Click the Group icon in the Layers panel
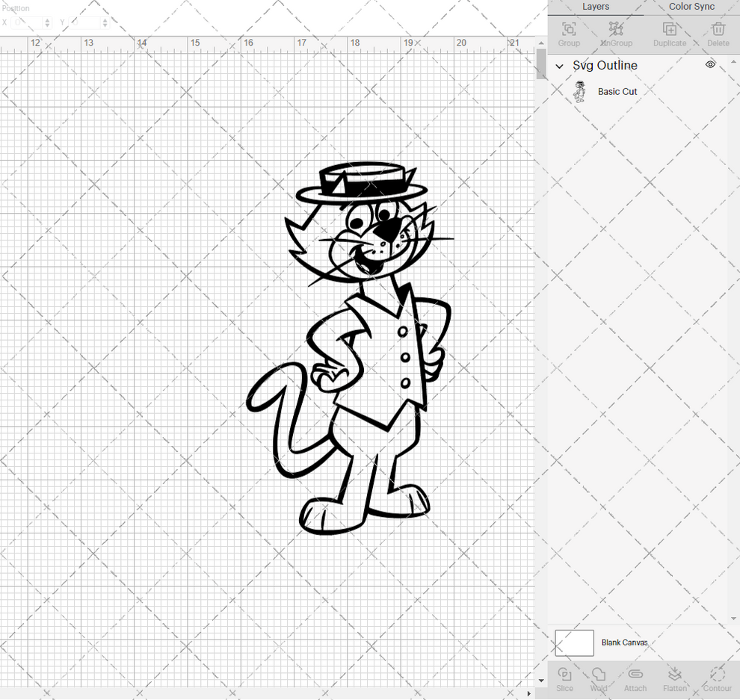 click(568, 30)
